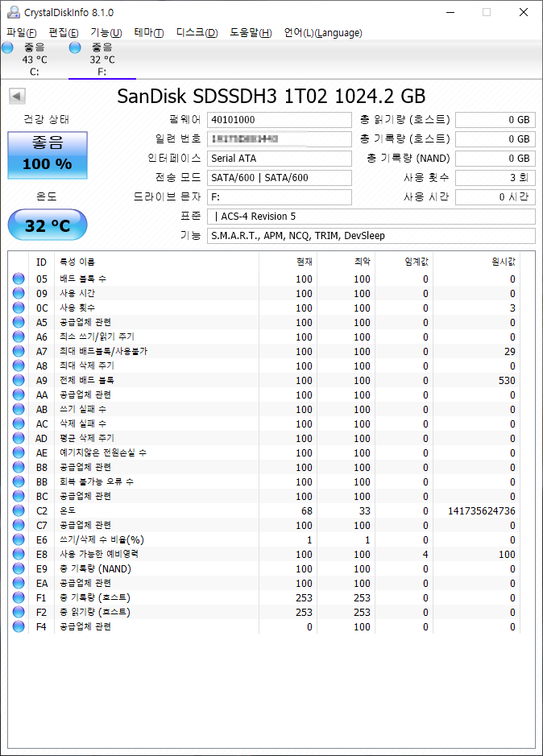
Task: Select the 온도 attribute row name
Action: pyautogui.click(x=68, y=510)
